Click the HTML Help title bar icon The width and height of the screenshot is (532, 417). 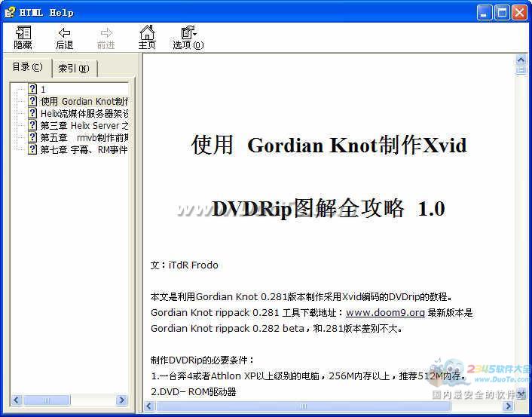pyautogui.click(x=10, y=12)
